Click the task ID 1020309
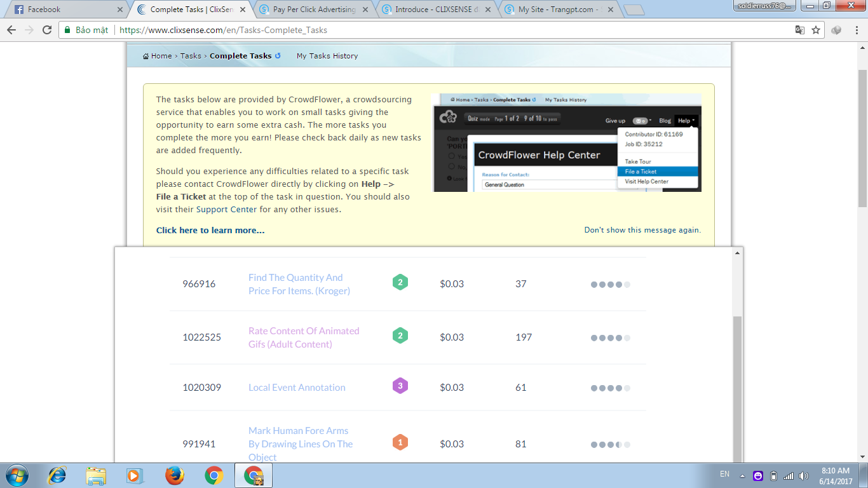The width and height of the screenshot is (868, 488). coord(202,388)
